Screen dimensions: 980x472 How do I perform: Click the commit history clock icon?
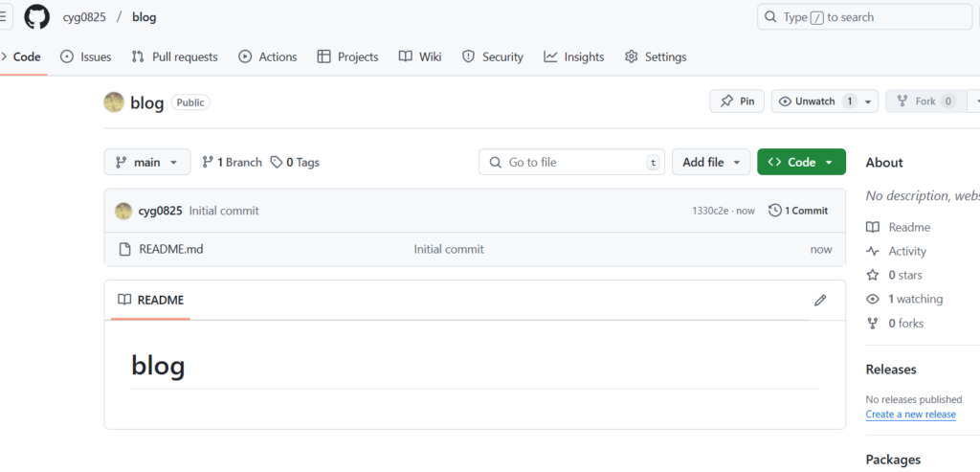tap(775, 211)
